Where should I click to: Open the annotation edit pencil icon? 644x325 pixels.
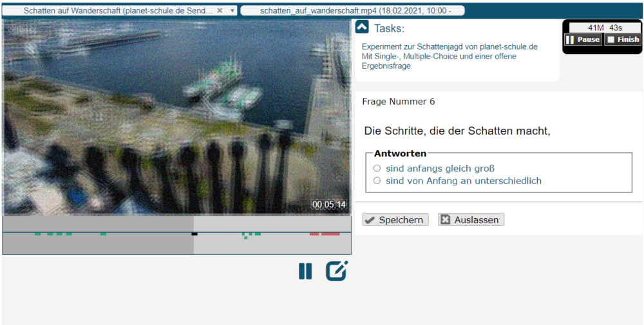click(336, 271)
